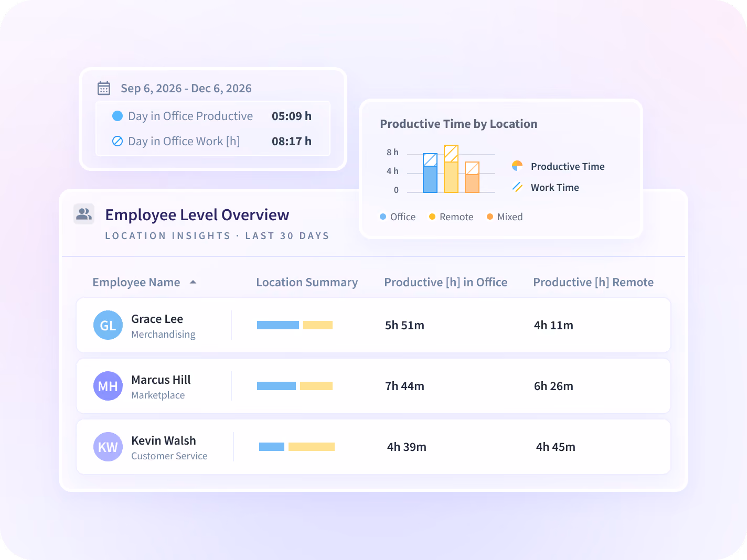Click the Work Time hatched legend icon
The image size is (747, 560).
pyautogui.click(x=517, y=187)
